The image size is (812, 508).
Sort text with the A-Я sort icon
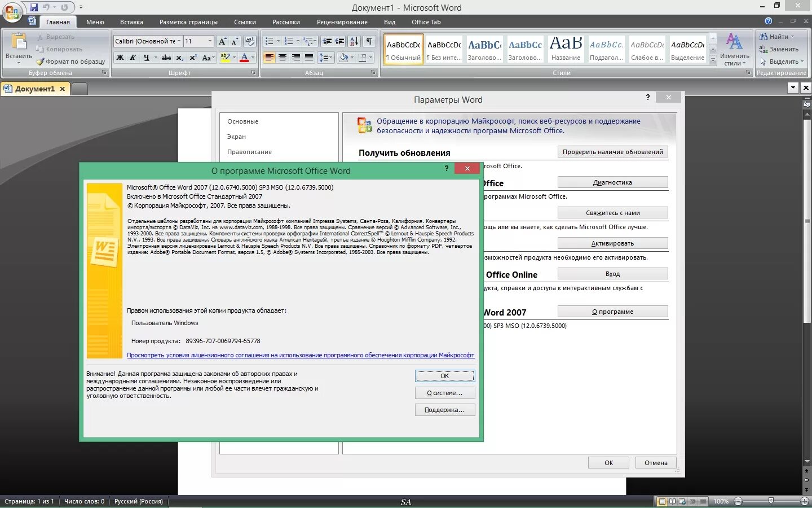pos(354,41)
